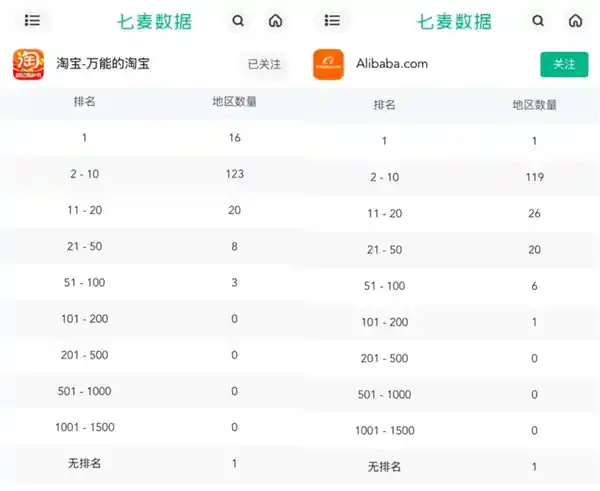Select value 6 in Alibaba.com table
The height and width of the screenshot is (491, 600).
[535, 286]
